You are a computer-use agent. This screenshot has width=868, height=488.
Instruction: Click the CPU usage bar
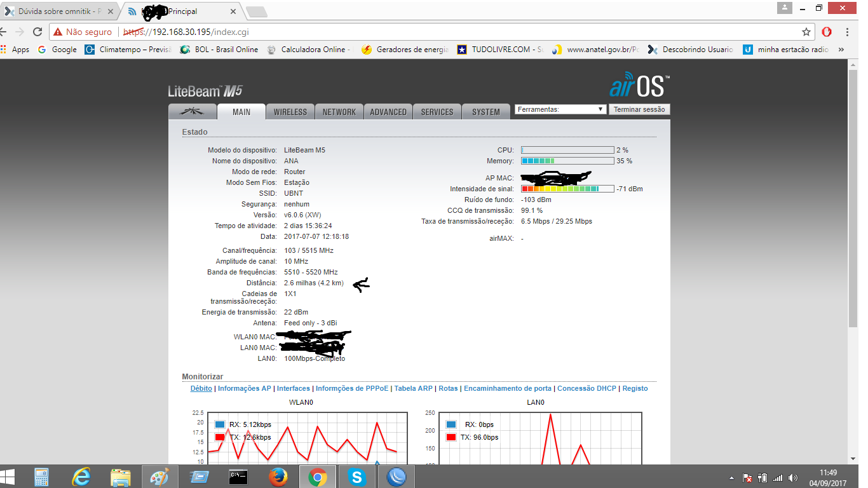[567, 150]
